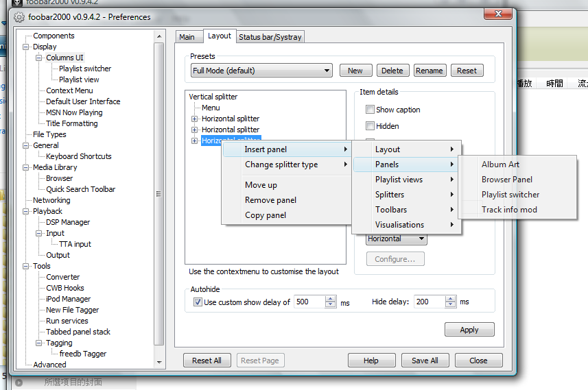Open the Visualisations submenu
Viewport: 588px width, 390px height.
click(x=406, y=224)
